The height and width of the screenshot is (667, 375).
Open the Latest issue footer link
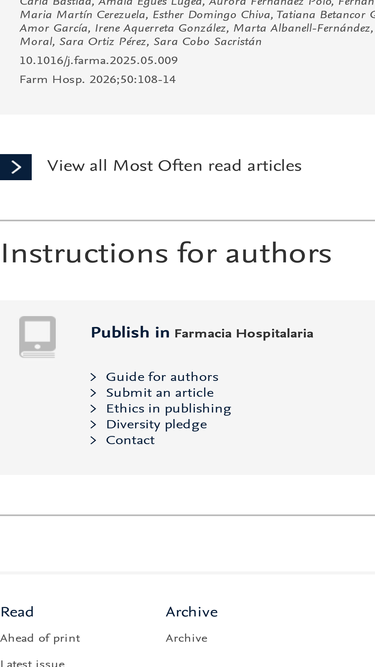[x=32, y=663]
